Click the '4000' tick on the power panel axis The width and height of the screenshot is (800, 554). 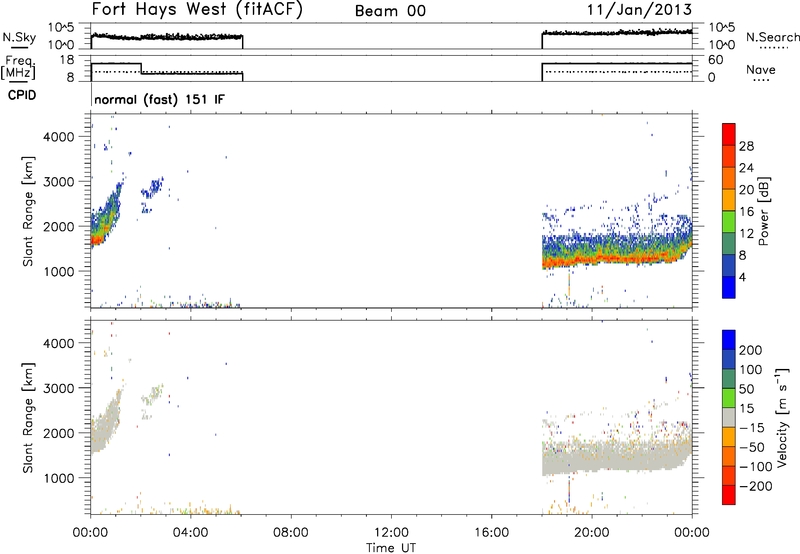pyautogui.click(x=59, y=136)
